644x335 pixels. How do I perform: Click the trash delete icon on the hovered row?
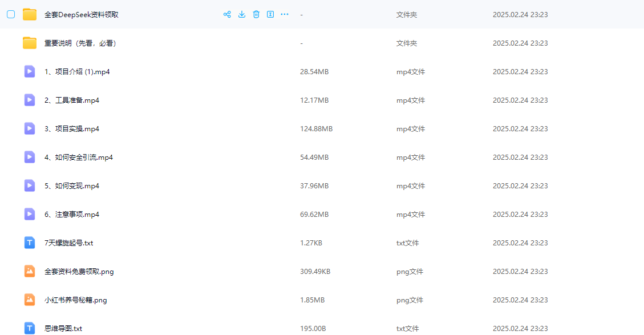click(x=256, y=14)
